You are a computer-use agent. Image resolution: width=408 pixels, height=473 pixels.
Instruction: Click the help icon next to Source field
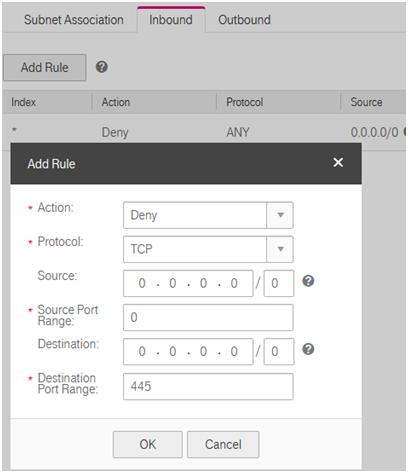pos(308,281)
